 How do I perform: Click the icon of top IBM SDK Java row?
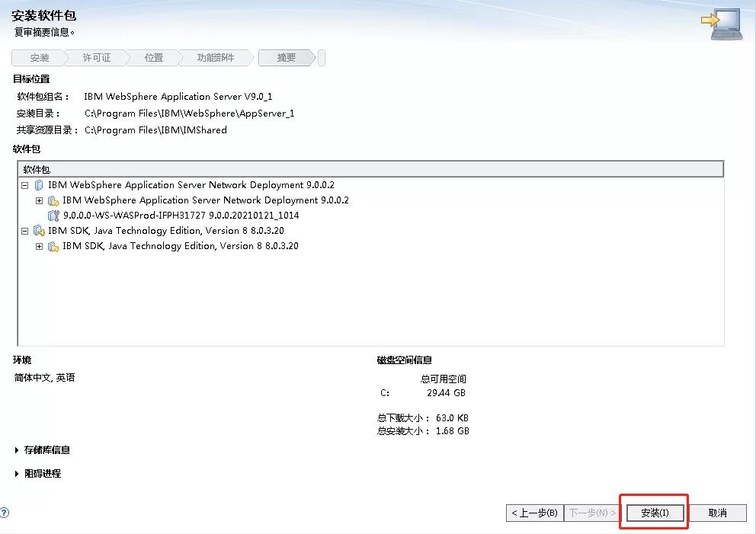pyautogui.click(x=39, y=231)
